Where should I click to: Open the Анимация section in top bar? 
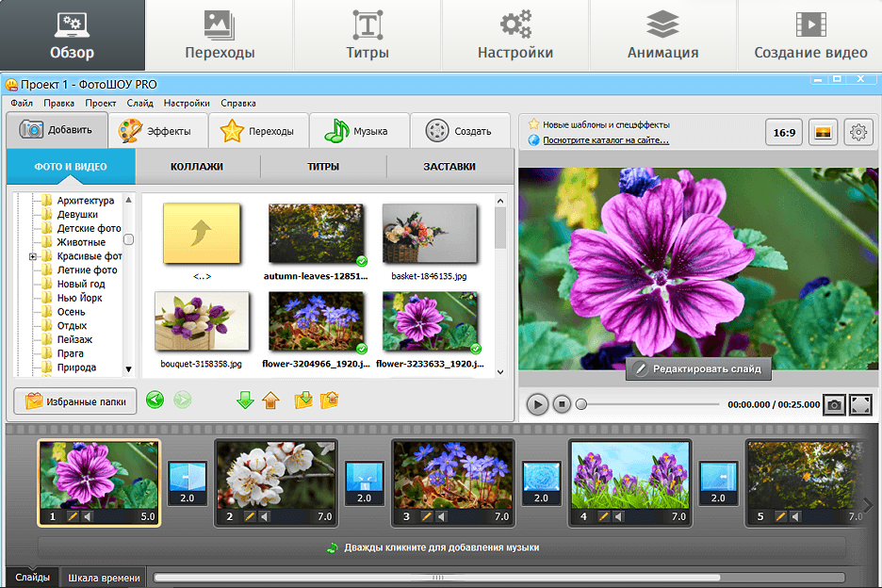[x=662, y=35]
